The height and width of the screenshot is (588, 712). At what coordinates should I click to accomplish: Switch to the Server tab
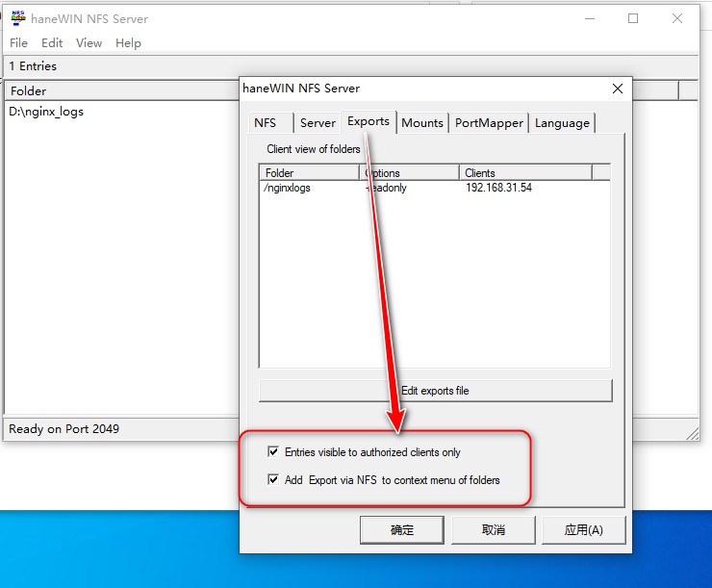pos(318,123)
